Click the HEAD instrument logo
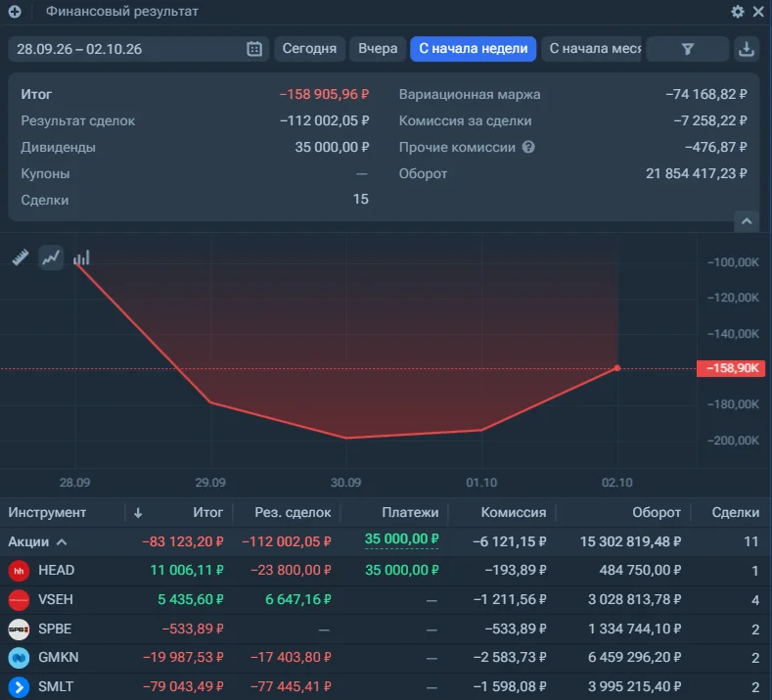The image size is (772, 700). click(19, 571)
